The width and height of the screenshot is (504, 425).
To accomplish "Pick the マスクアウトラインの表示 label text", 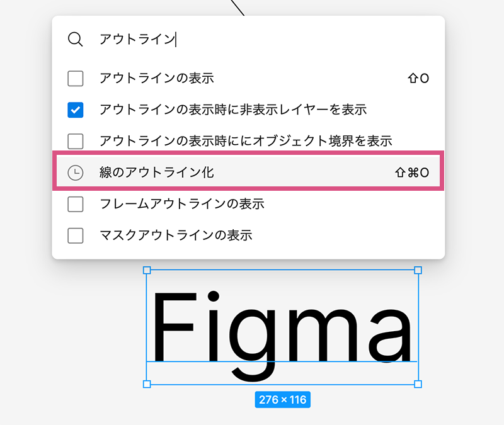I will pyautogui.click(x=176, y=235).
